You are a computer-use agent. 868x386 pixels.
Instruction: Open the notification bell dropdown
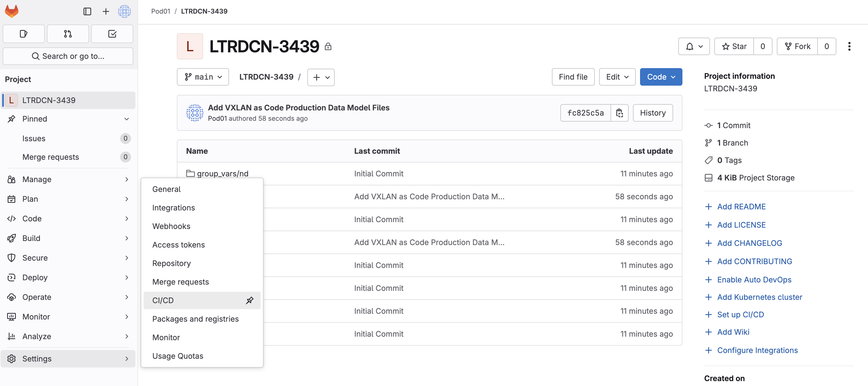click(694, 46)
